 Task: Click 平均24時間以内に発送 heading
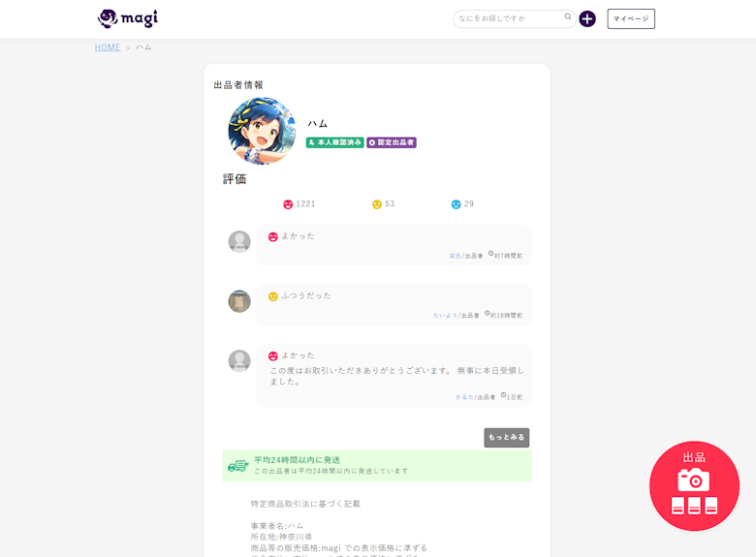(297, 460)
